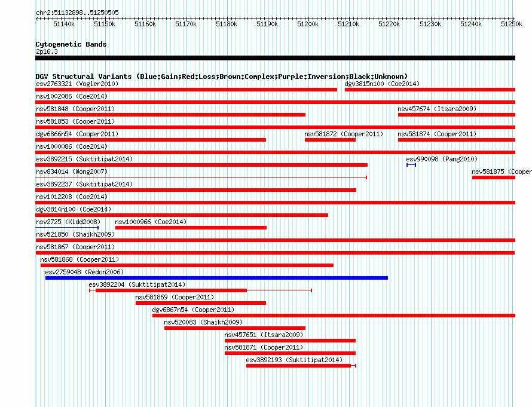The image size is (532, 407).
Task: Click the red nsv581869 loss bar
Action: click(x=201, y=303)
